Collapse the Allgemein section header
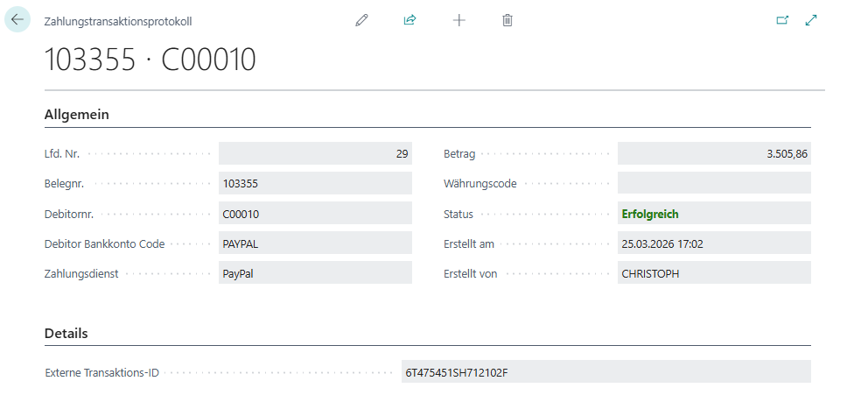 click(77, 115)
